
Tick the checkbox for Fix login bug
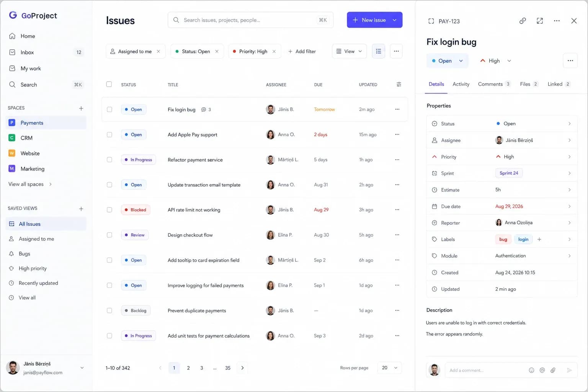pos(109,109)
